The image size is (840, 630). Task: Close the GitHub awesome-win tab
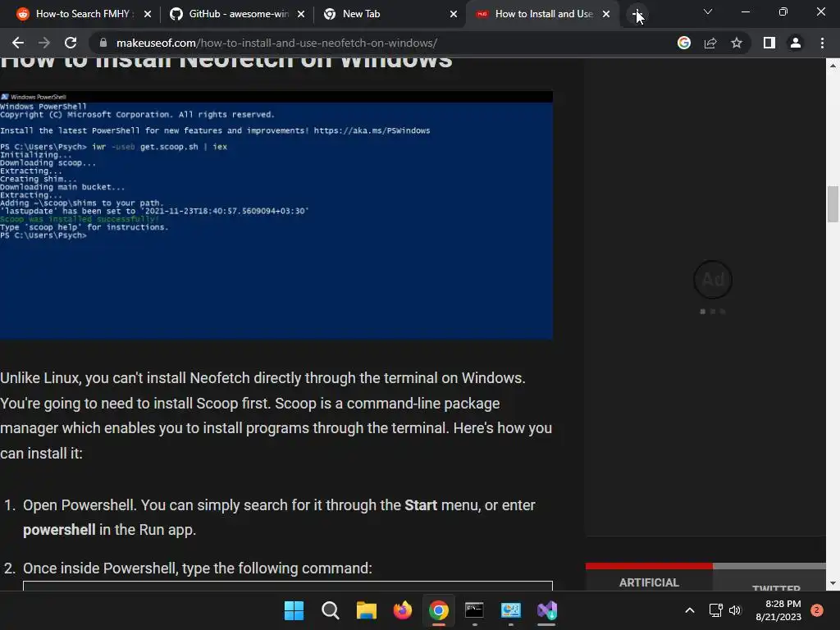(300, 14)
